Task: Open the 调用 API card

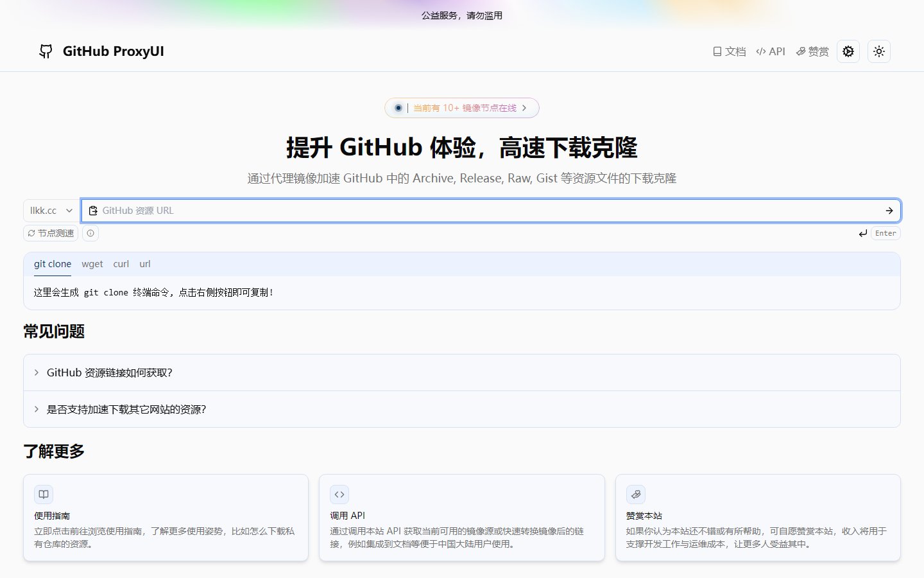Action: coord(462,518)
